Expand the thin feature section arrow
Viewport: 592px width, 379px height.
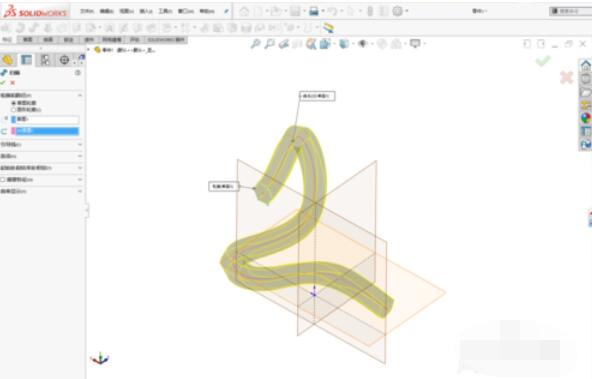point(80,180)
